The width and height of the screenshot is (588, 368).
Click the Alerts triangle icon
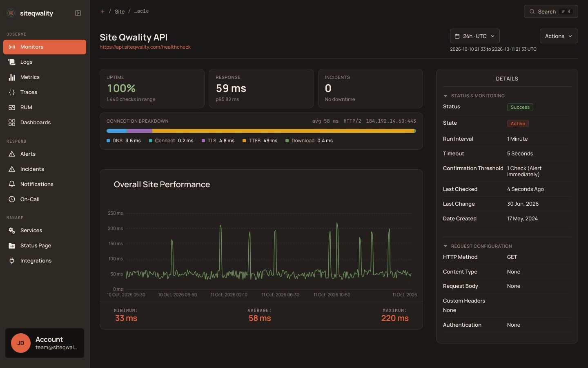click(x=12, y=154)
